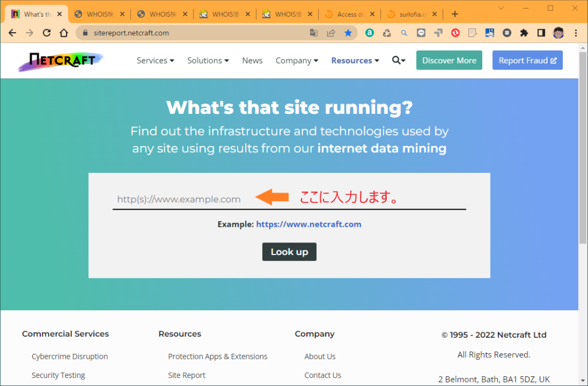Bookmark the page via the star icon
The image size is (588, 386).
349,33
